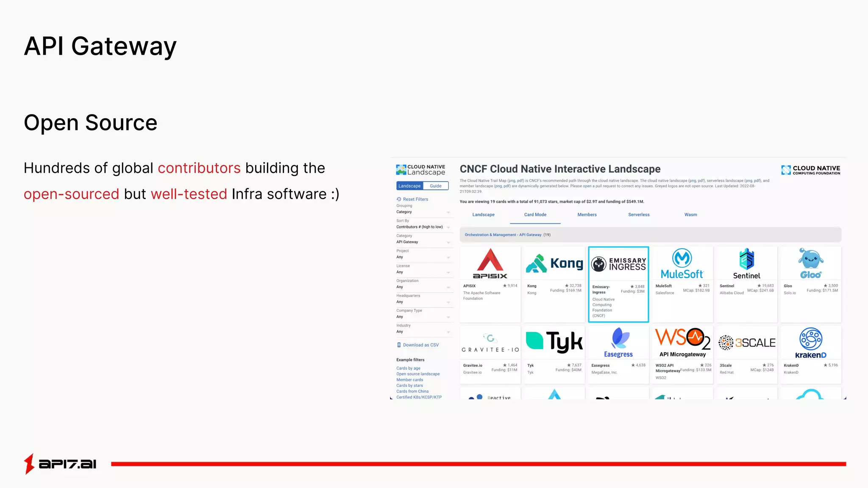Switch to the Serverless tab

tap(639, 215)
